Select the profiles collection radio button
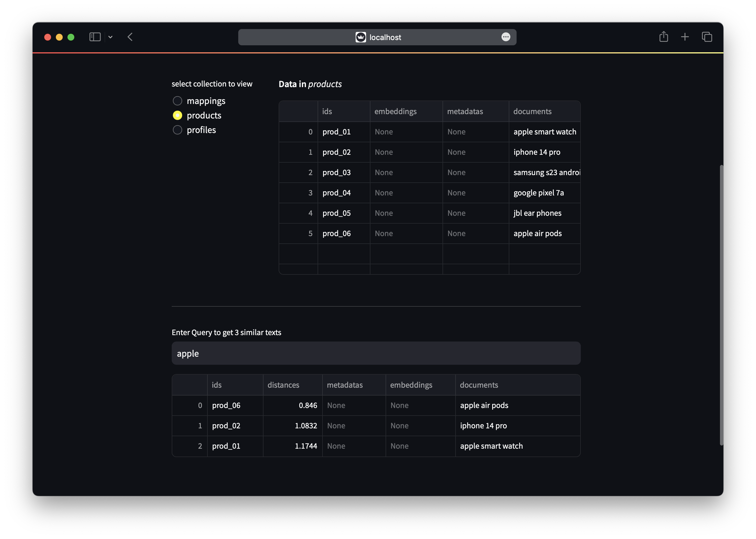Viewport: 756px width, 539px height. pos(178,130)
